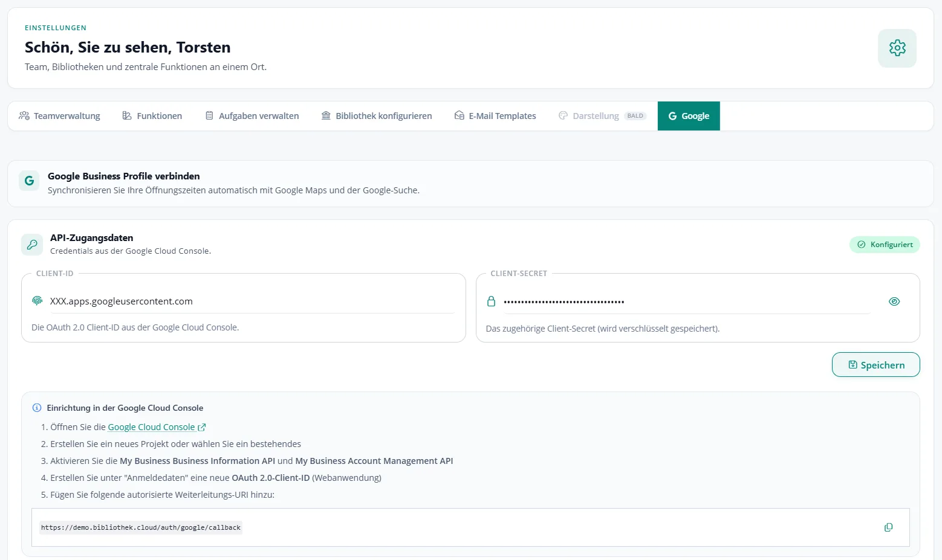Click the key icon beside API-Zugangsdaten
Screen dimensions: 942x560
(32, 245)
